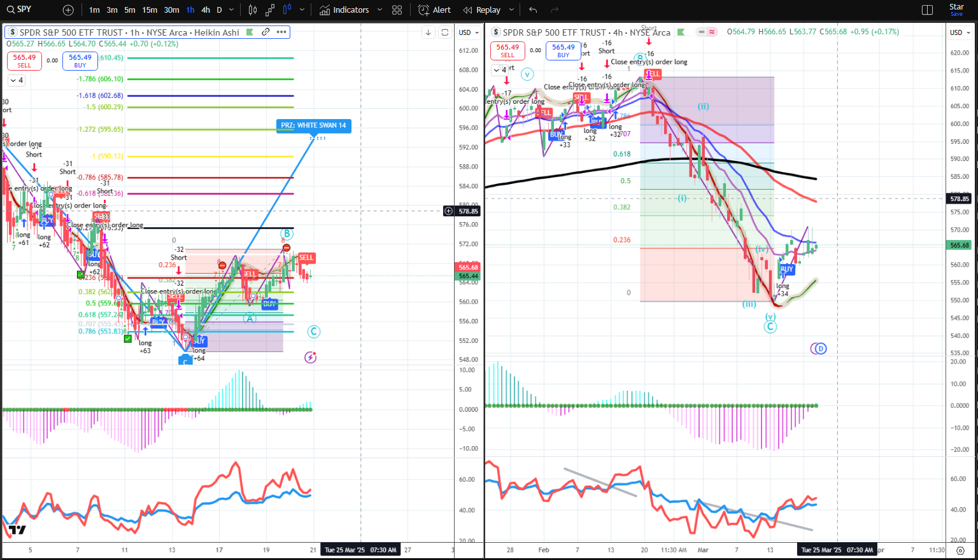
Task: Collapse the indicator legend on the 1h chart
Action: 16,80
